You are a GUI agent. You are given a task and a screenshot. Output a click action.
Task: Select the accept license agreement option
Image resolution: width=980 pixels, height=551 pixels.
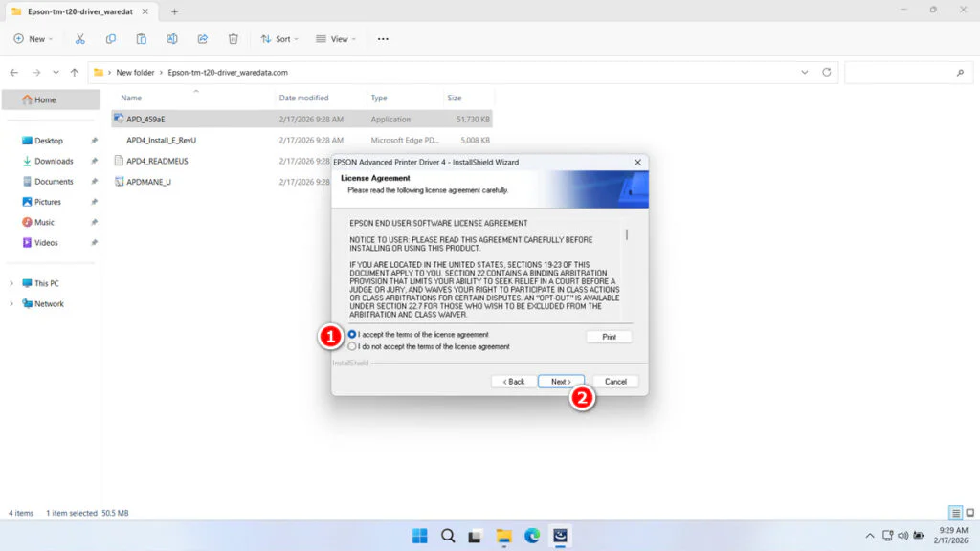tap(350, 335)
